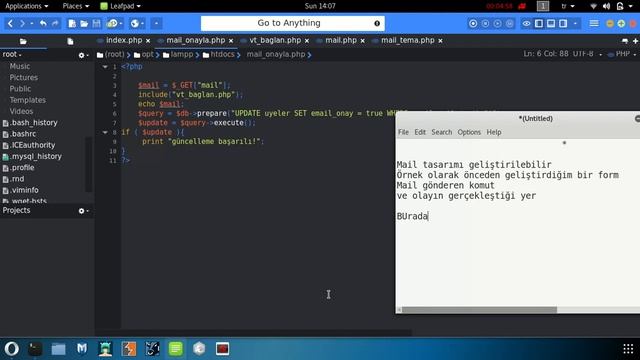Open the Open Files sidebar tab
Viewport: 640px width, 360px height.
70,41
